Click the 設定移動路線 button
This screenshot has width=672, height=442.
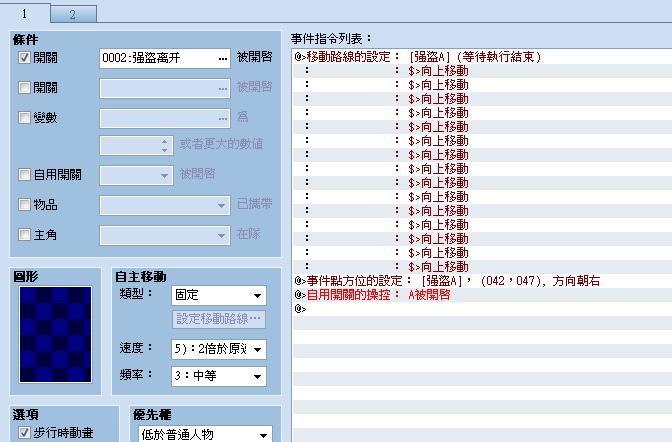click(x=219, y=319)
